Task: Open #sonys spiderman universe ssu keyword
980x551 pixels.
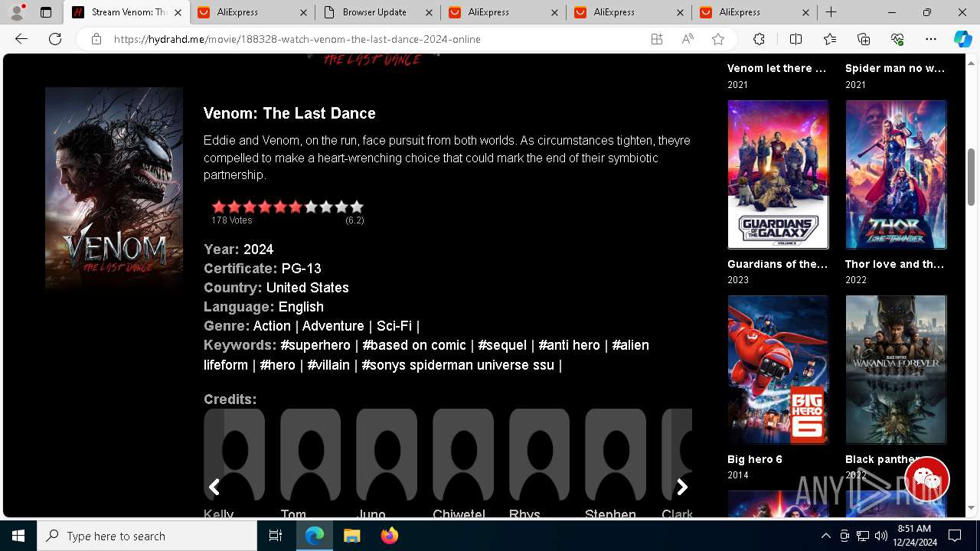Action: click(458, 365)
